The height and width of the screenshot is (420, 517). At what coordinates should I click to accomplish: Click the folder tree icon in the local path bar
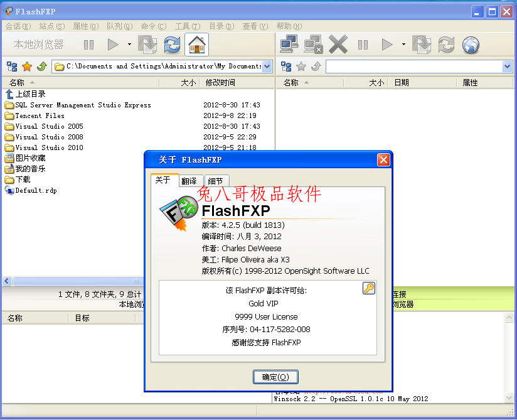click(12, 67)
